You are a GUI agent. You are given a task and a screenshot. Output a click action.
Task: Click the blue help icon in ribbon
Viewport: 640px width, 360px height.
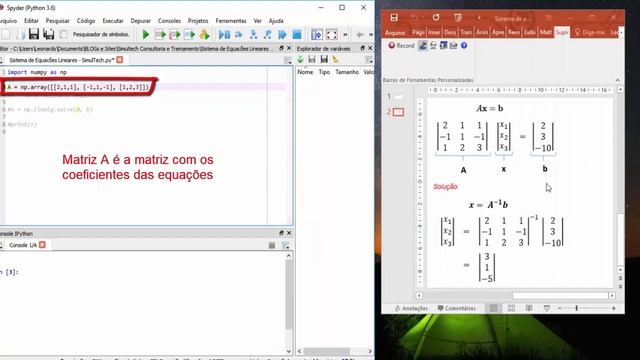tap(464, 46)
